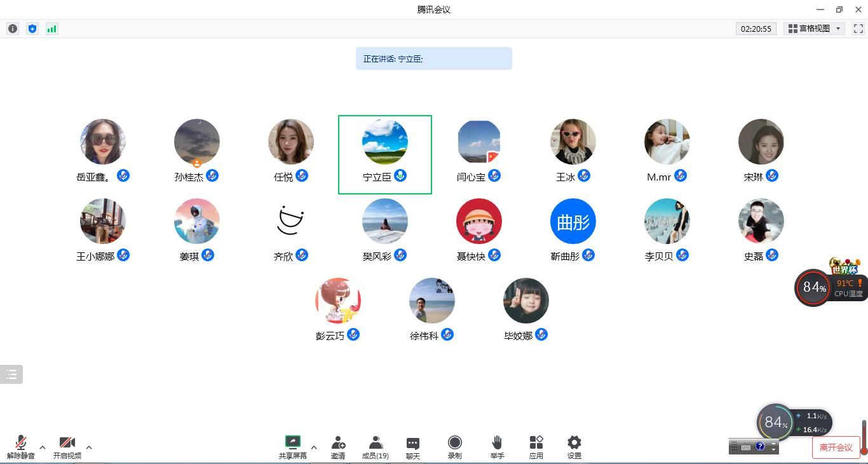
Task: Expand the arrow beside 开启视频
Action: pos(89,447)
